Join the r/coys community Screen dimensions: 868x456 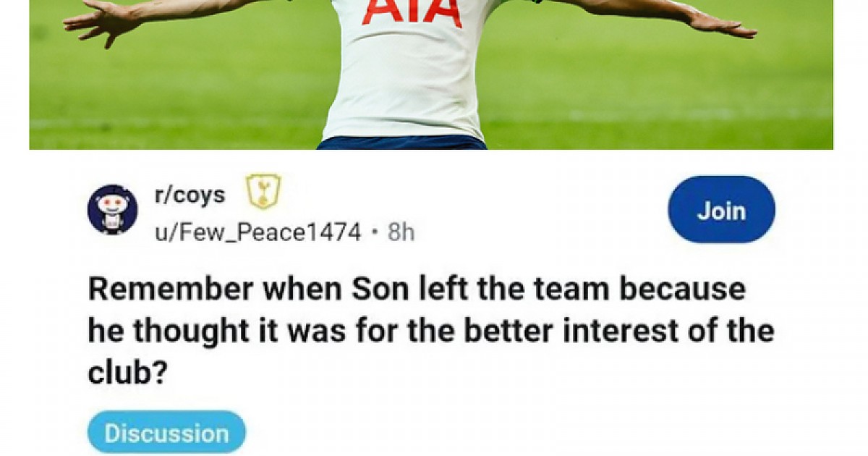721,210
